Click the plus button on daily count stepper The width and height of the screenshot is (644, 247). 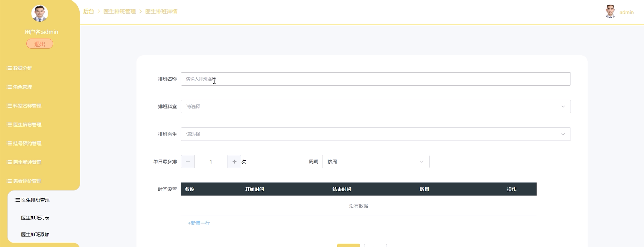click(234, 162)
